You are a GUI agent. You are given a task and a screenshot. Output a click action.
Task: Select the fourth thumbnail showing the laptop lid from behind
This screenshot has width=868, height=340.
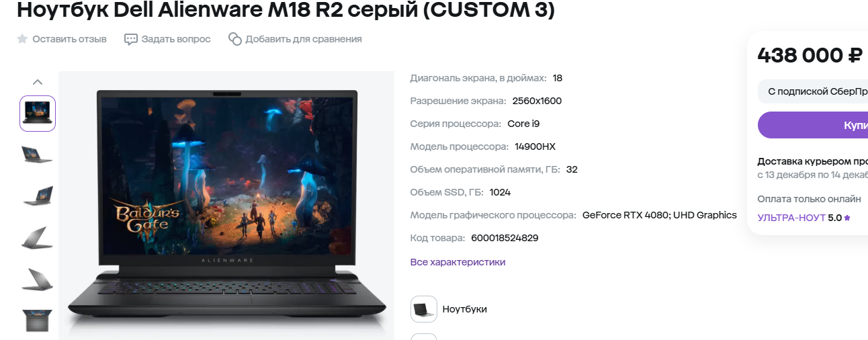pyautogui.click(x=38, y=237)
